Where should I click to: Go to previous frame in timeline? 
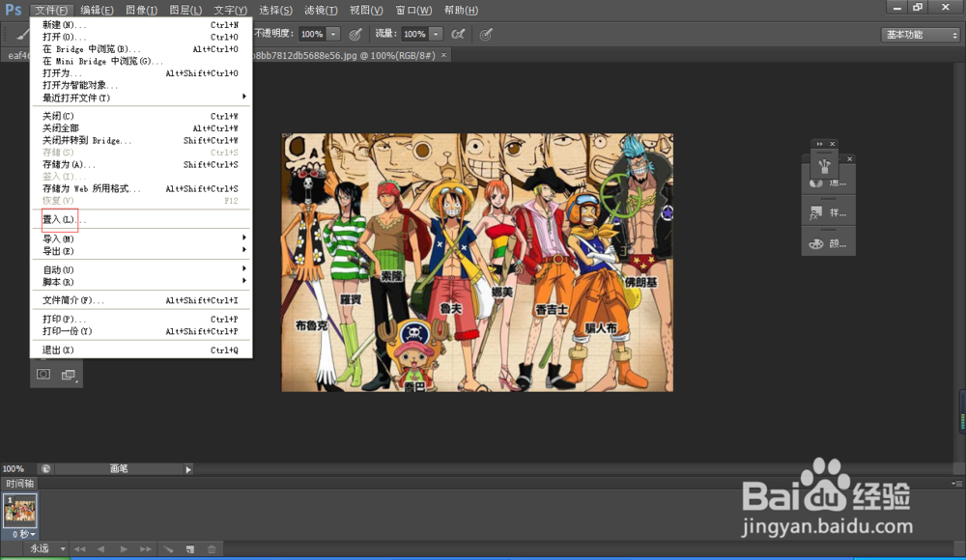(x=101, y=549)
